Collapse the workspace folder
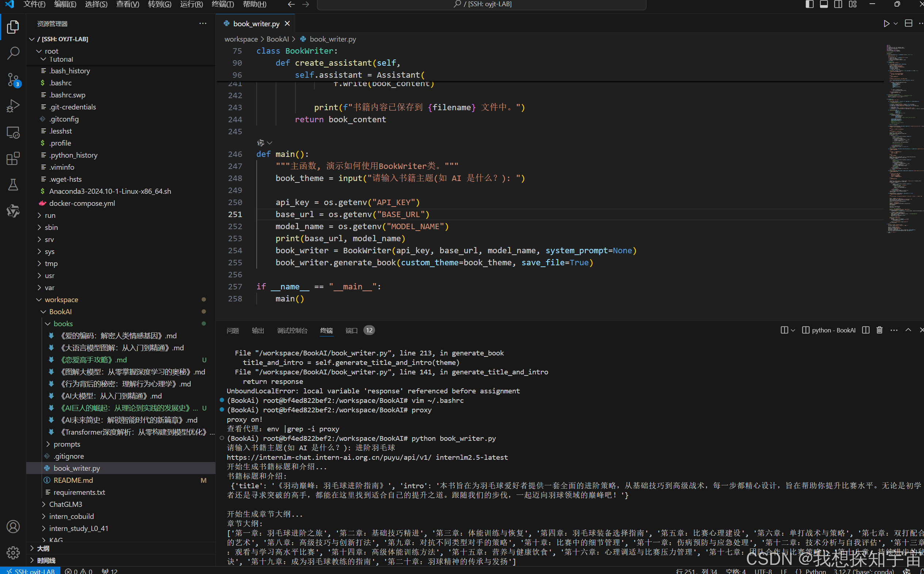This screenshot has width=924, height=574. tap(39, 300)
